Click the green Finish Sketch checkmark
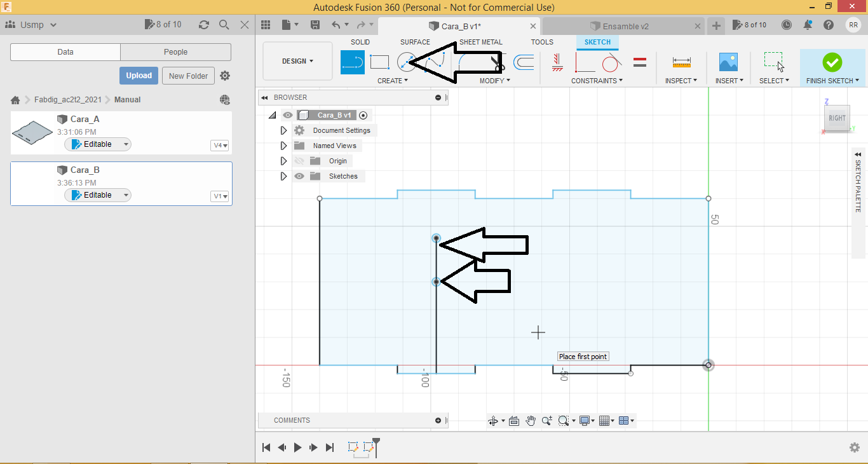 click(832, 62)
